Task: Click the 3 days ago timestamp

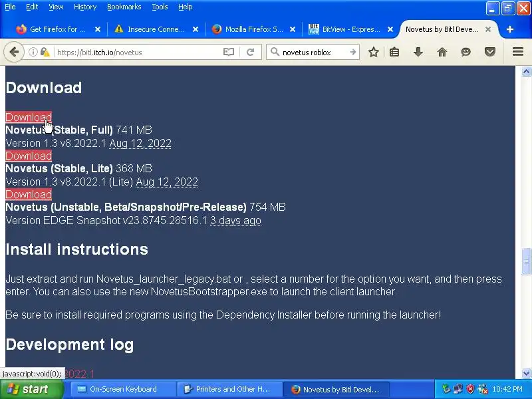Action: pyautogui.click(x=236, y=221)
